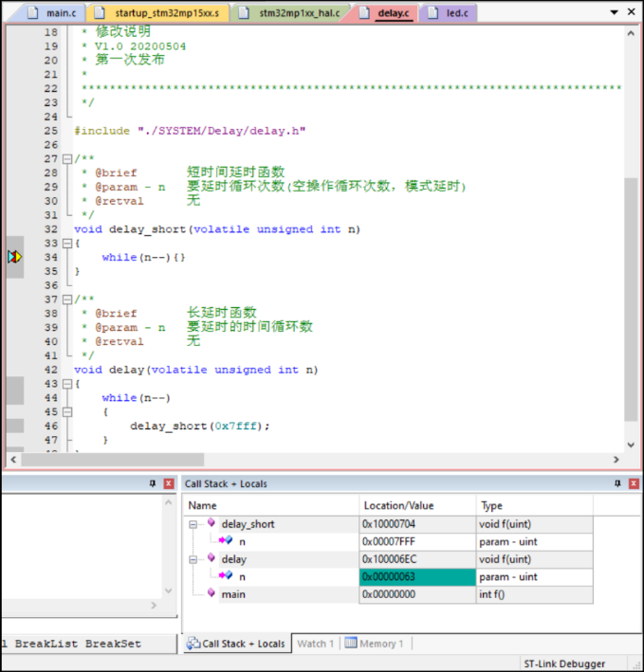Click the editor horizontal scrollbar right arrow
The height and width of the screenshot is (672, 644).
click(616, 460)
